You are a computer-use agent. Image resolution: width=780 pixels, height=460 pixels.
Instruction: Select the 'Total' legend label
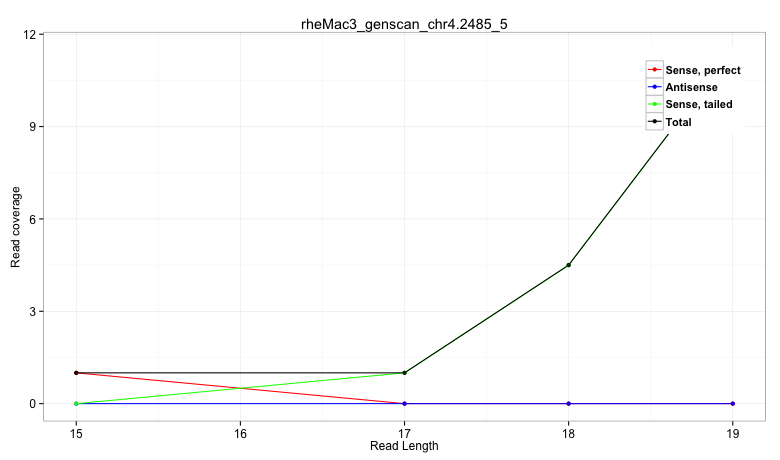pyautogui.click(x=678, y=122)
